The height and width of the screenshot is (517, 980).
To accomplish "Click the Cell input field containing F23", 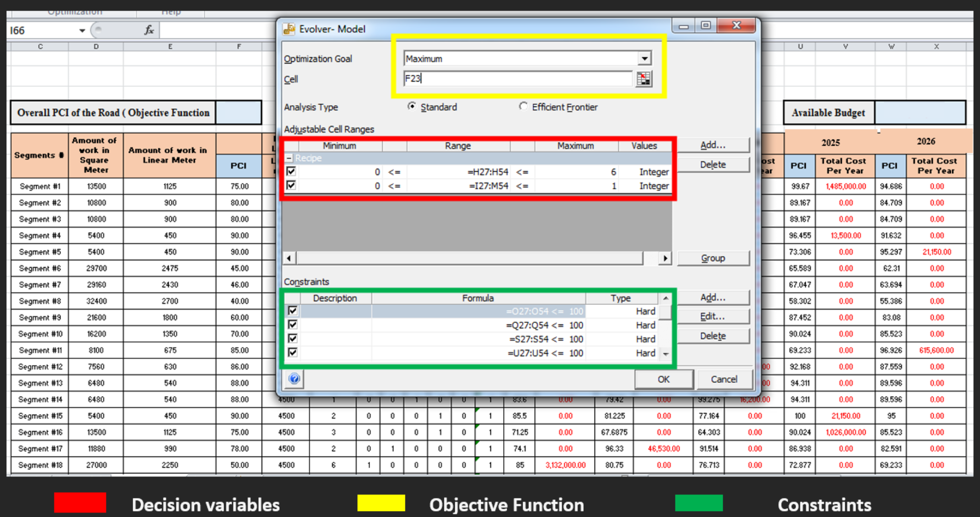I will pos(517,79).
